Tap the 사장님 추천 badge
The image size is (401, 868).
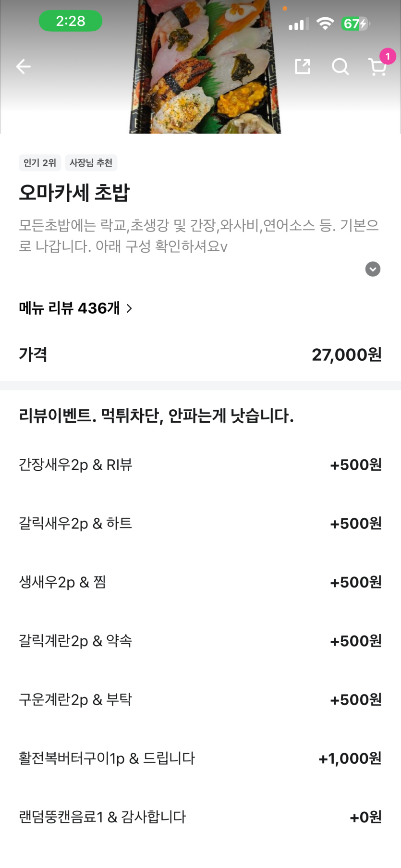point(91,163)
